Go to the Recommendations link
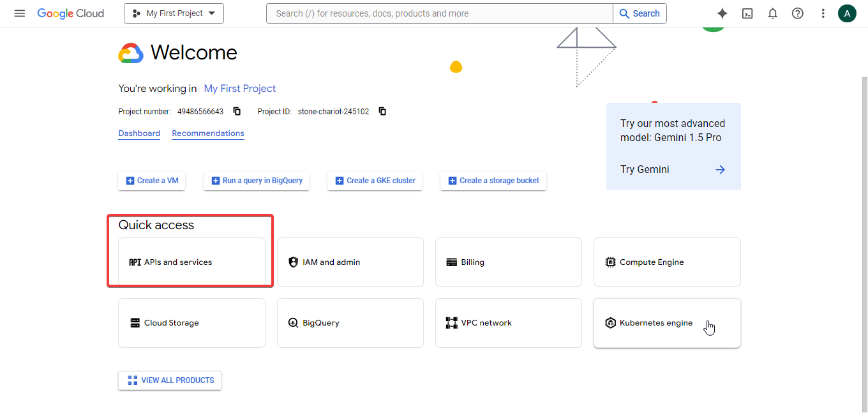This screenshot has width=868, height=413. [208, 133]
